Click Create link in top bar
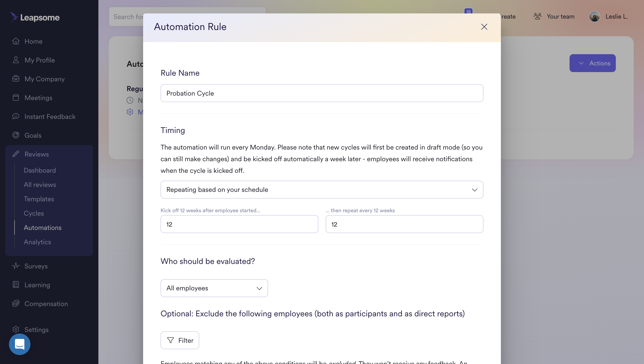 coord(508,16)
